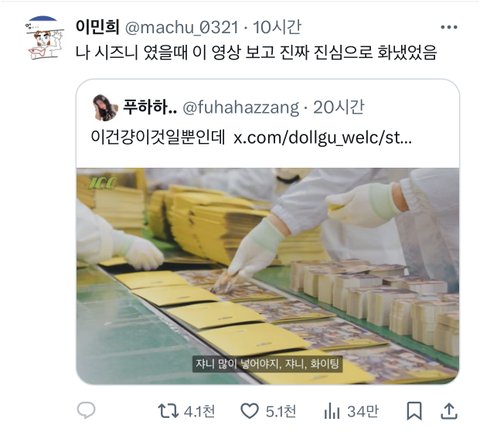Viewport: 480px width, 435px height.
Task: View analytics via the bar chart icon
Action: [x=332, y=412]
